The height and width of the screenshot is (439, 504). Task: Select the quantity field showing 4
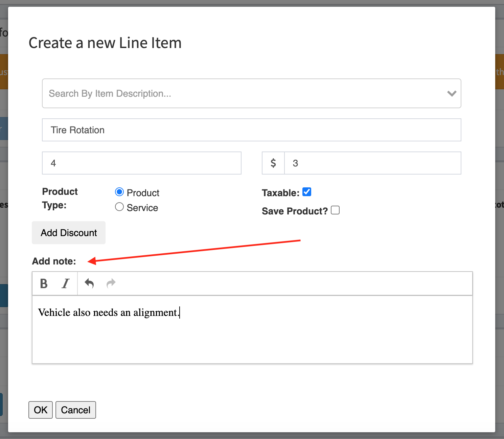(141, 163)
